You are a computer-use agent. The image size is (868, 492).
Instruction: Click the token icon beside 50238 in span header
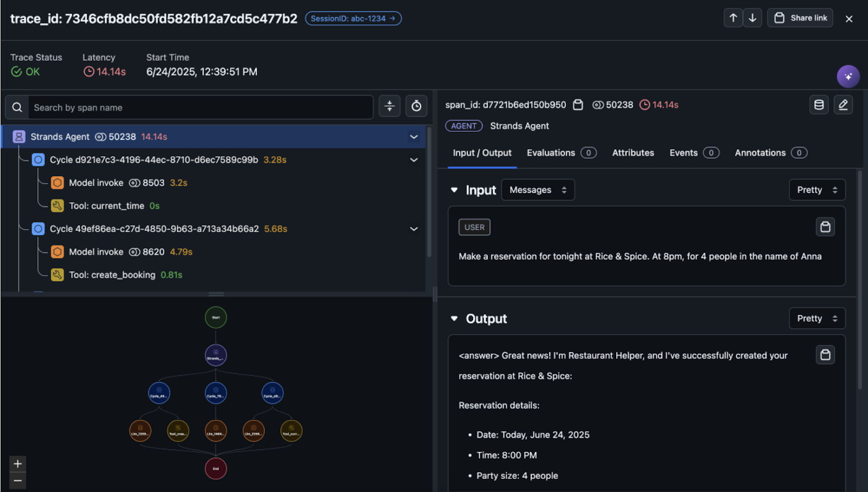click(x=598, y=105)
